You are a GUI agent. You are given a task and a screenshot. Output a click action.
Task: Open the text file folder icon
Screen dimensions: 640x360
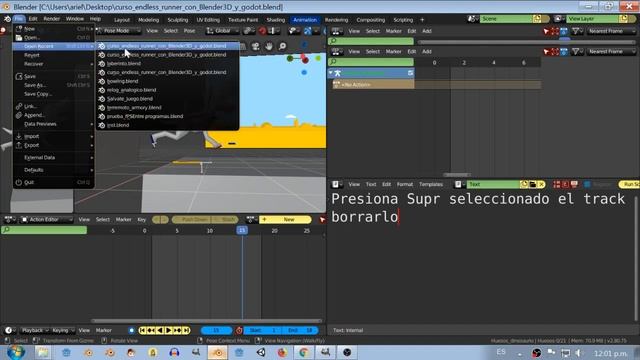533,184
